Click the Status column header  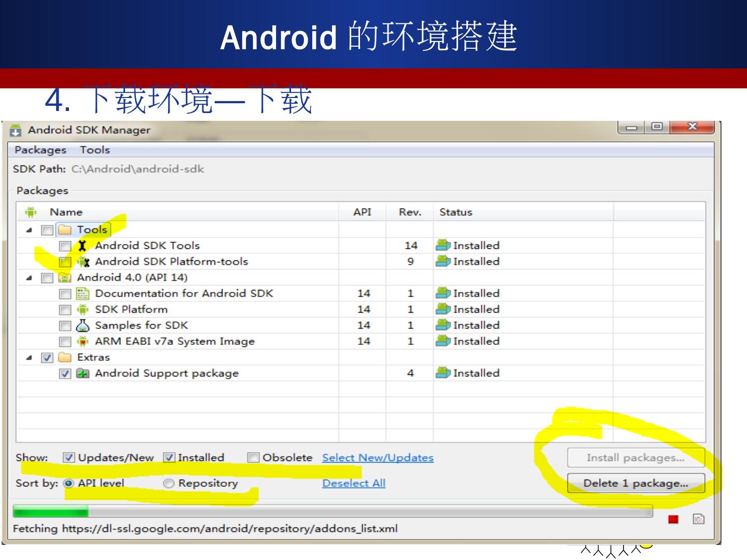pyautogui.click(x=523, y=212)
